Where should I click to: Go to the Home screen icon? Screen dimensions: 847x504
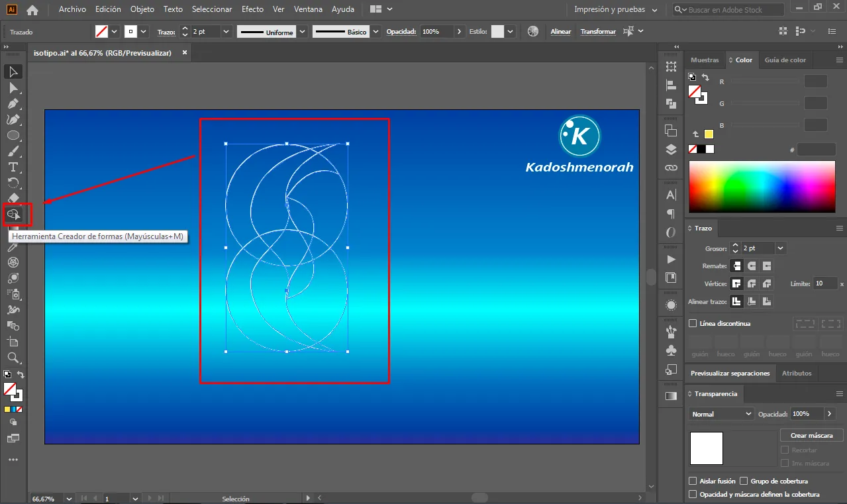(x=32, y=10)
